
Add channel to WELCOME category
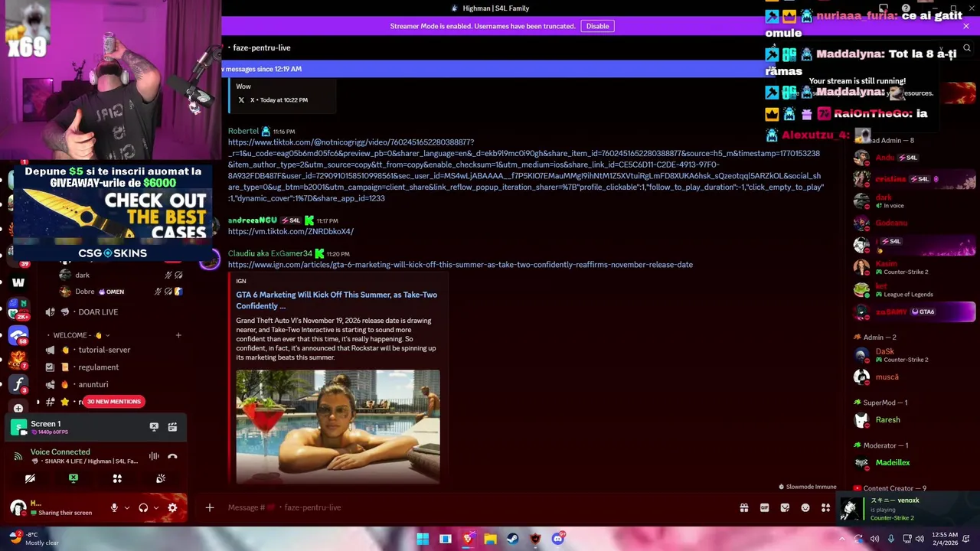click(178, 335)
